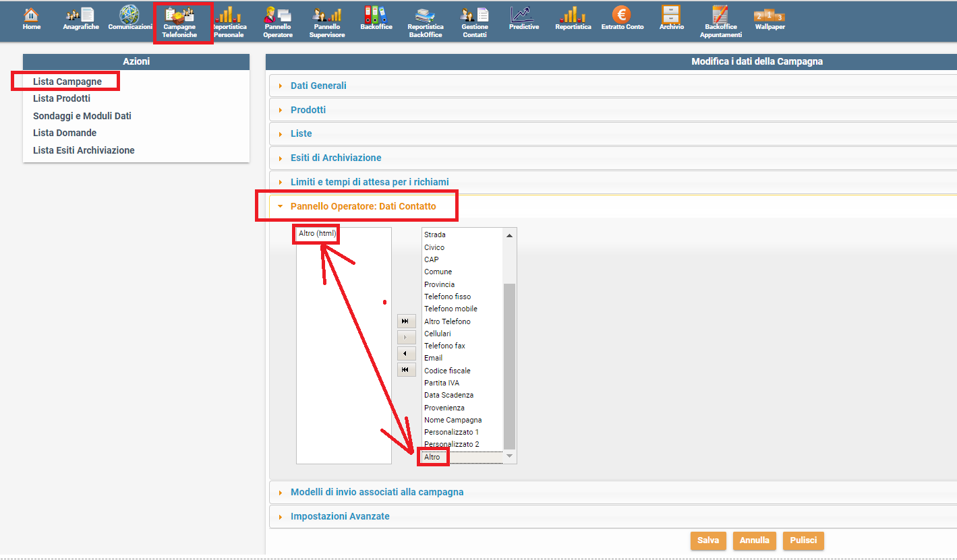Open the Archivio cabinet icon
The width and height of the screenshot is (957, 560).
tap(671, 19)
